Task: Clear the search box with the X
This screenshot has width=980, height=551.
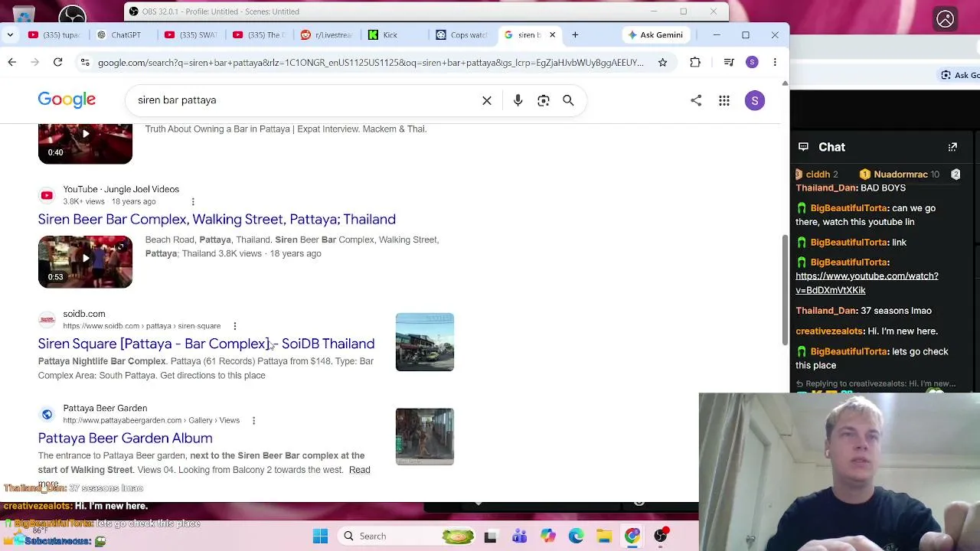Action: click(x=487, y=100)
